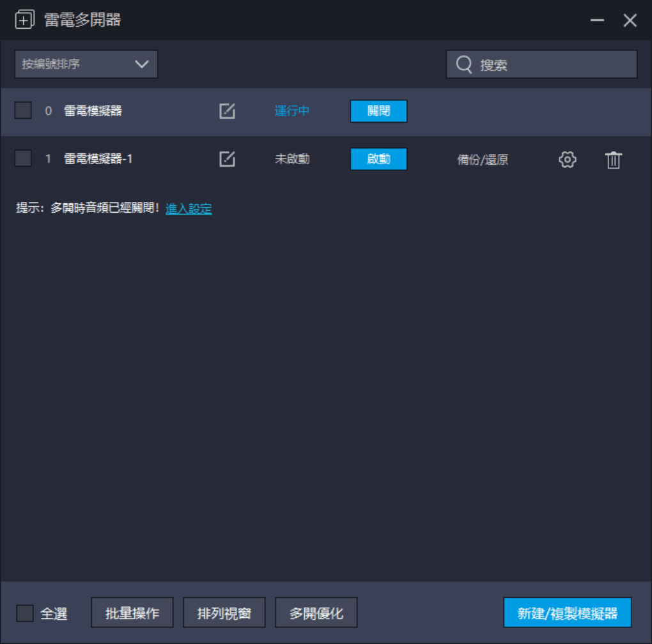
Task: Click the 排列視窗 button
Action: coord(224,613)
